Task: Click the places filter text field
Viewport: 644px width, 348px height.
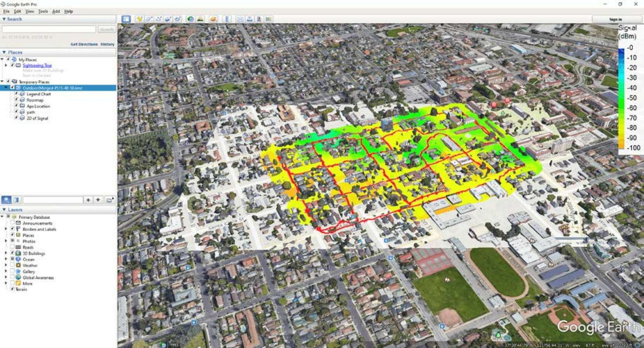Action: [x=53, y=200]
